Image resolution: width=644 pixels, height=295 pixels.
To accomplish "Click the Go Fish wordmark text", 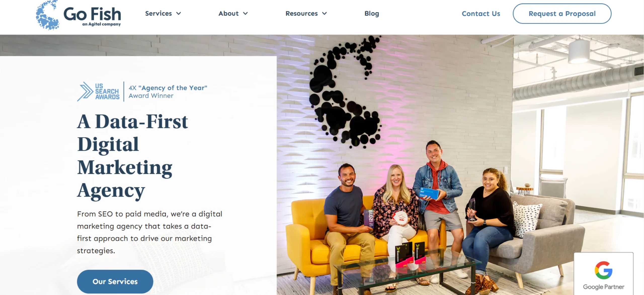I will [92, 14].
